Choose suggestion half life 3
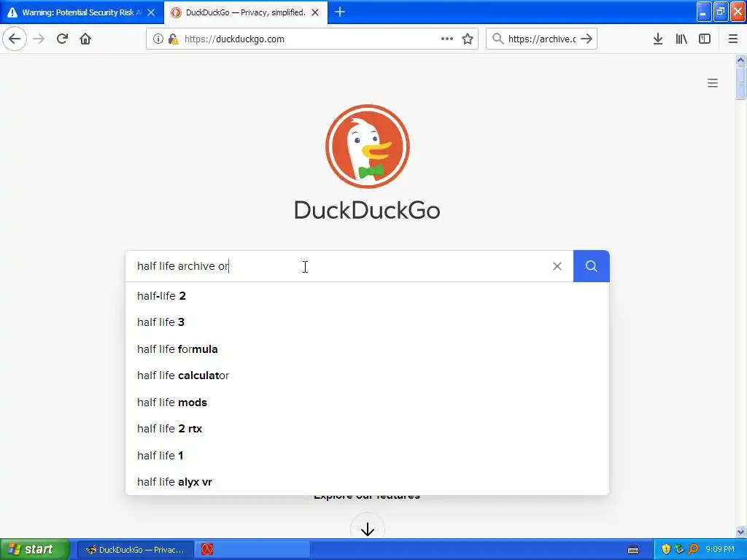Screen dimensions: 747x560 click(367, 322)
